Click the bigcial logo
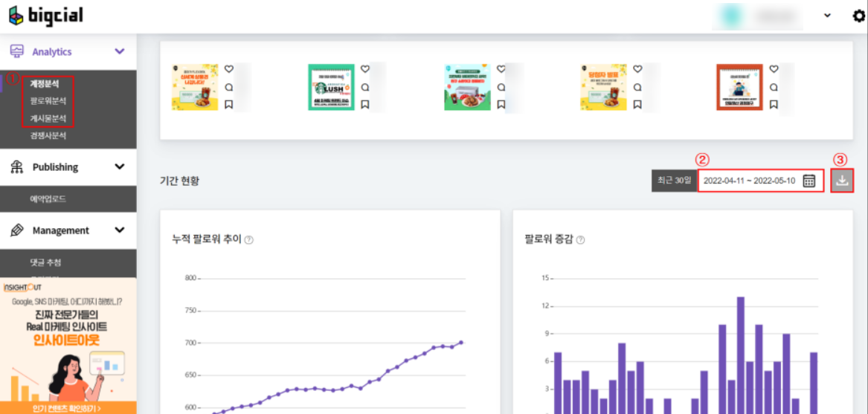Screen dimensions: 868x414 pos(46,16)
